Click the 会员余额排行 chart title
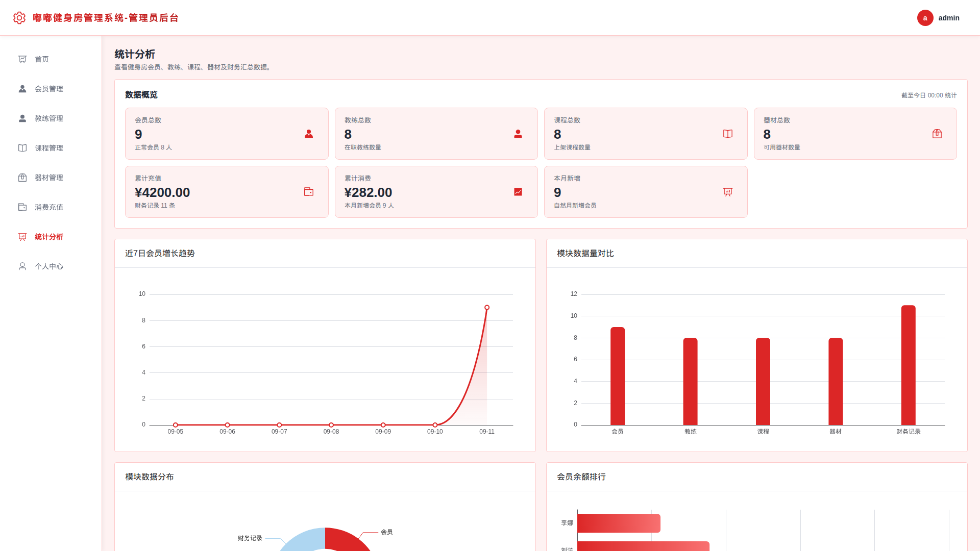The width and height of the screenshot is (980, 551). coord(581,477)
